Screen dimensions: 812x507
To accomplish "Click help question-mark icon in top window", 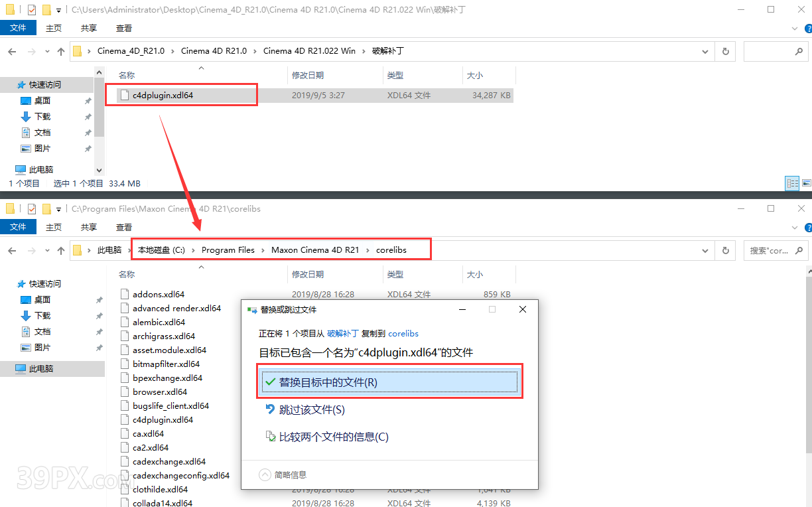I will tap(807, 29).
